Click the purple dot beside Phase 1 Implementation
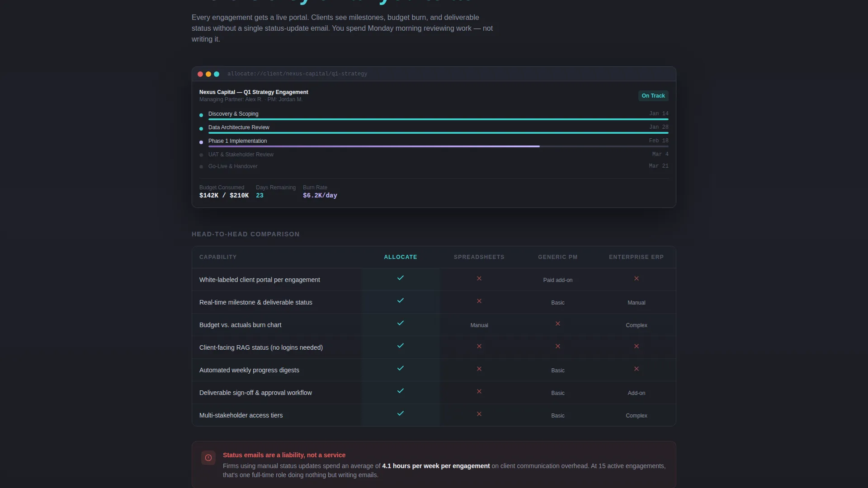This screenshot has width=868, height=488. tap(201, 142)
